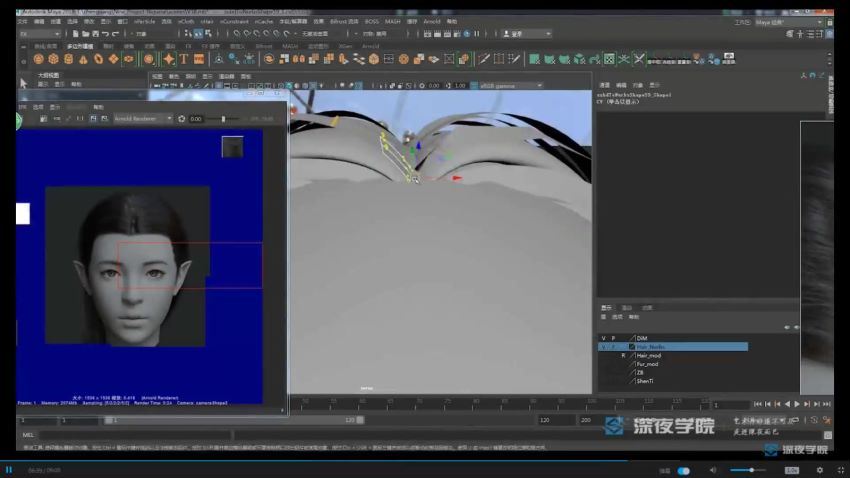Viewport: 850px width, 478px height.
Task: Select the polygon cone shelf icon
Action: tap(83, 59)
